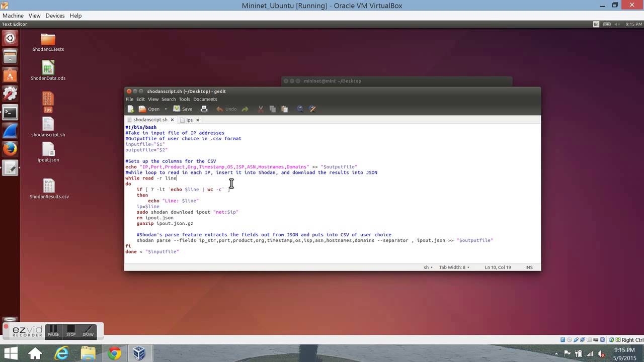The image size is (644, 362).
Task: Click the Find magnifier icon
Action: 300,109
